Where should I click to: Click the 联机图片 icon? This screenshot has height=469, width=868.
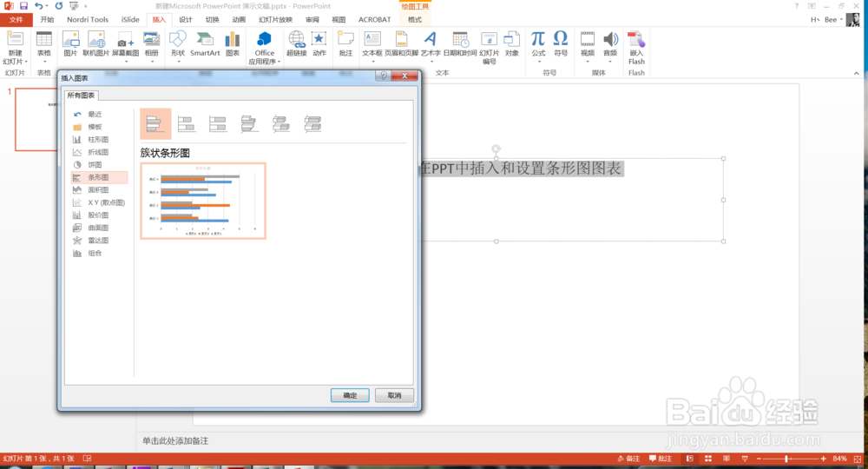[x=95, y=44]
